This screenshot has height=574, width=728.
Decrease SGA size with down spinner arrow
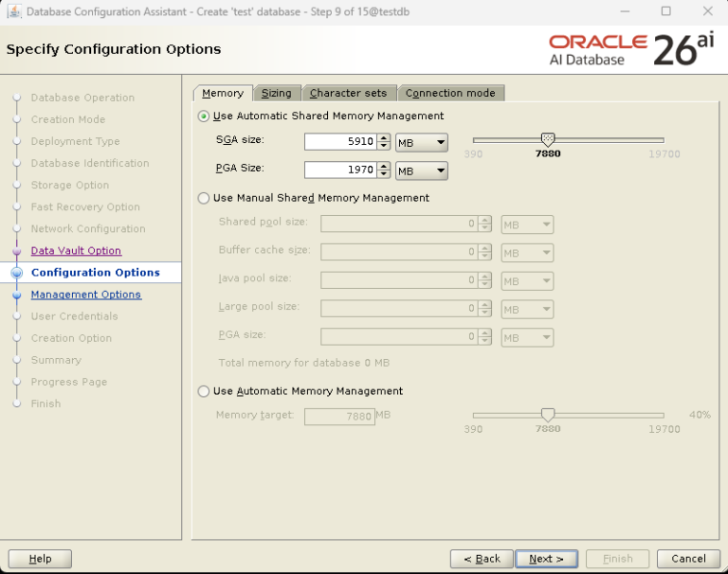pos(384,146)
